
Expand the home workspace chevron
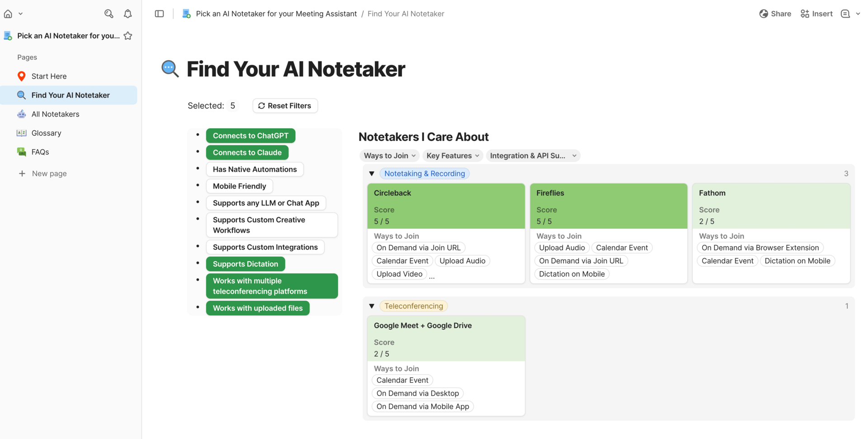click(x=20, y=14)
